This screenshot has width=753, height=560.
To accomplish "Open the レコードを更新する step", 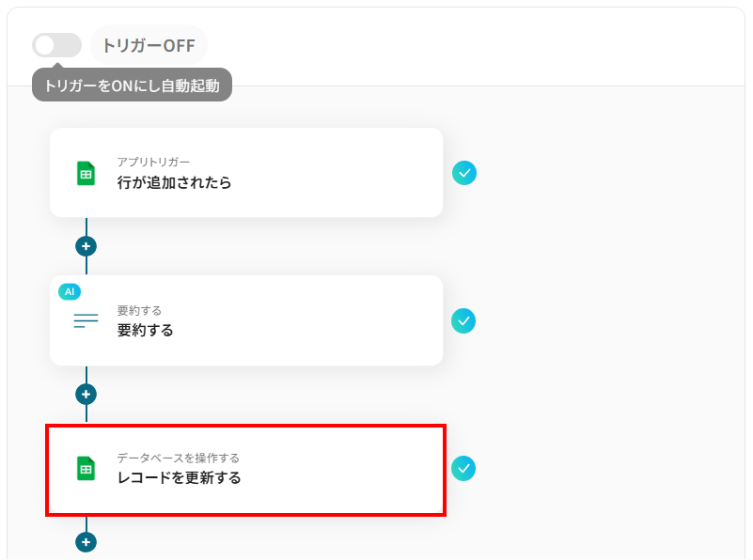I will coord(179,477).
